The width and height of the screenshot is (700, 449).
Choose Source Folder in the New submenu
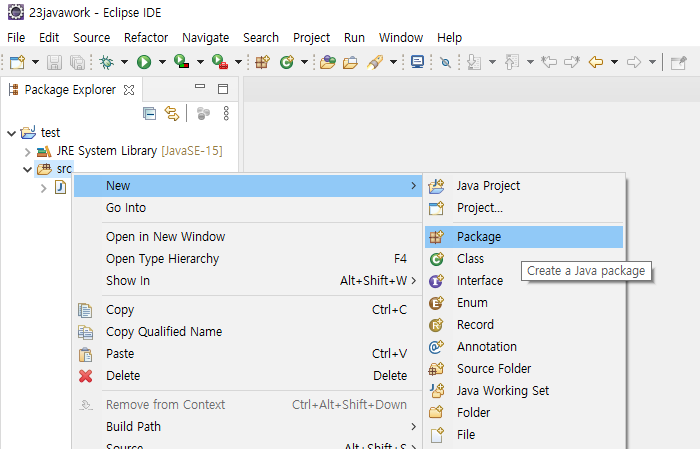524,369
